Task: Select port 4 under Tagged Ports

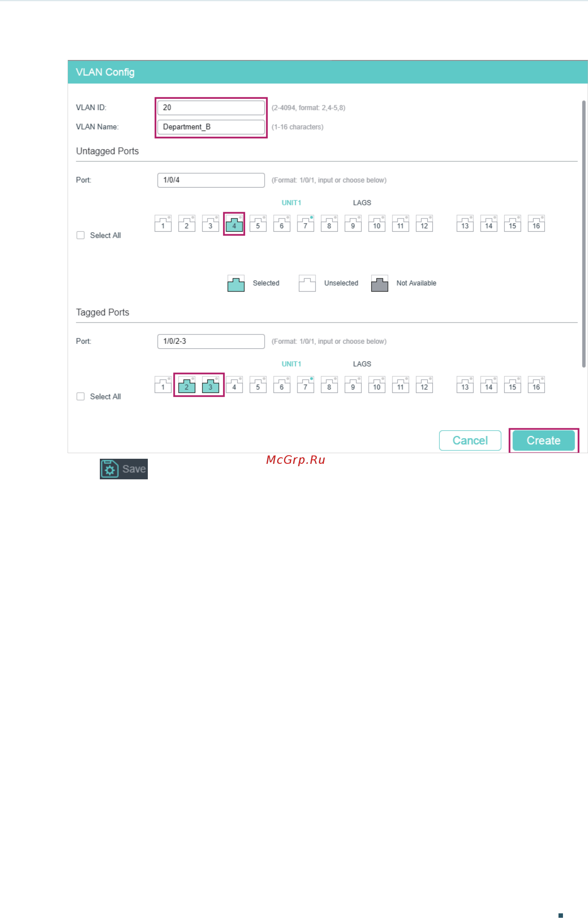Action: pos(234,385)
